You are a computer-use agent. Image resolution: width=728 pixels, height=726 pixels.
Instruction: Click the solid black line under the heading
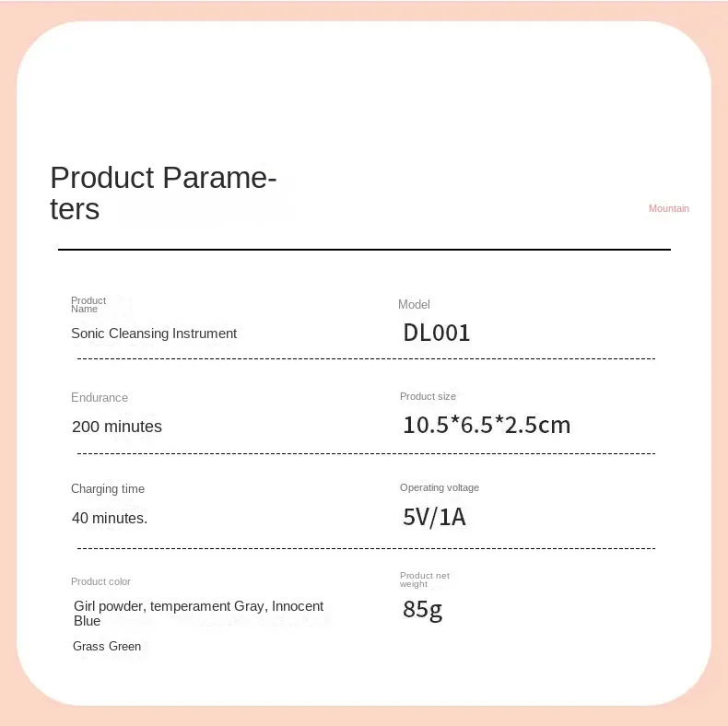pyautogui.click(x=364, y=249)
